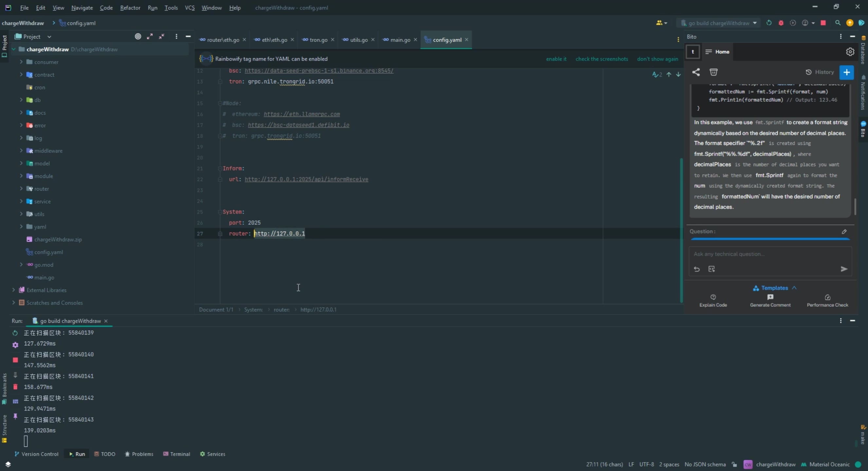
Task: Click the red Stop button in top toolbar
Action: 823,23
